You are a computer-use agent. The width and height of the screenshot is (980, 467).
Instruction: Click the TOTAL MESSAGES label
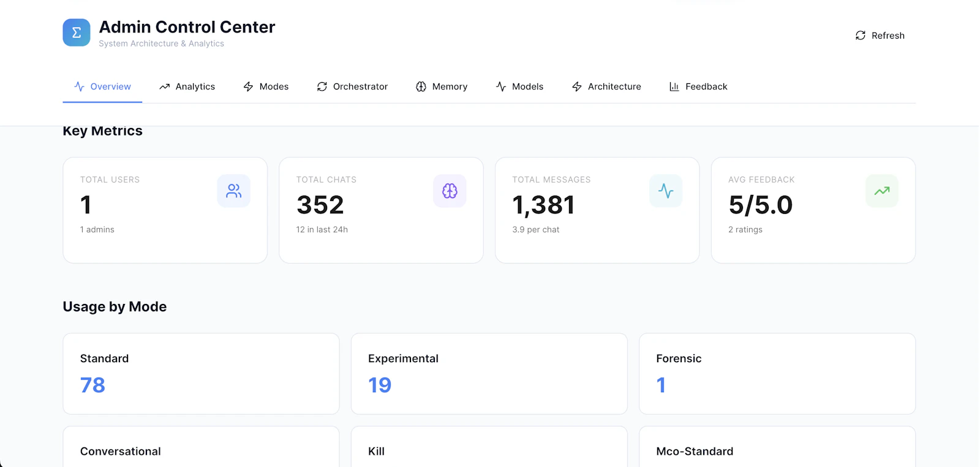[x=552, y=180]
